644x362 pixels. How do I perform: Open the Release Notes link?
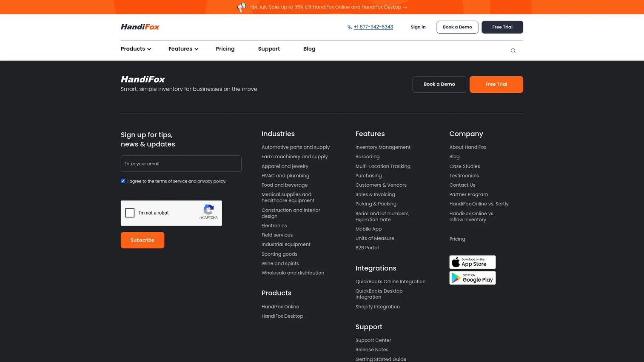click(x=372, y=350)
